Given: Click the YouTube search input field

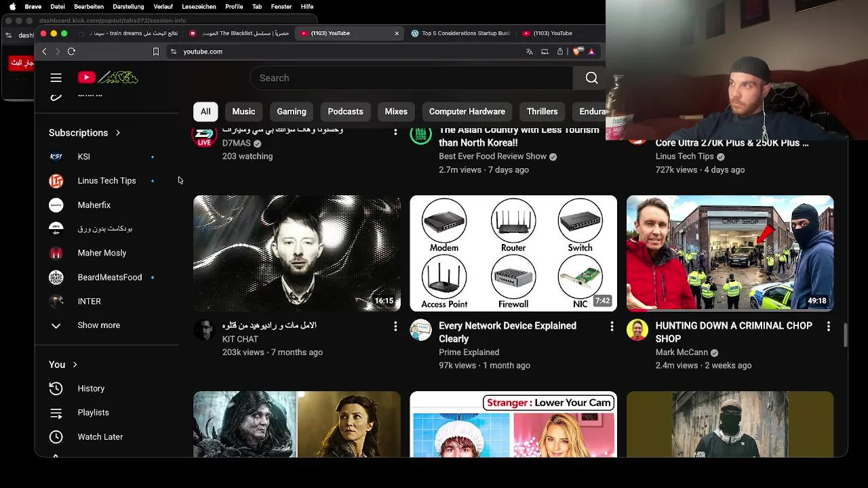Looking at the screenshot, I should click(412, 78).
